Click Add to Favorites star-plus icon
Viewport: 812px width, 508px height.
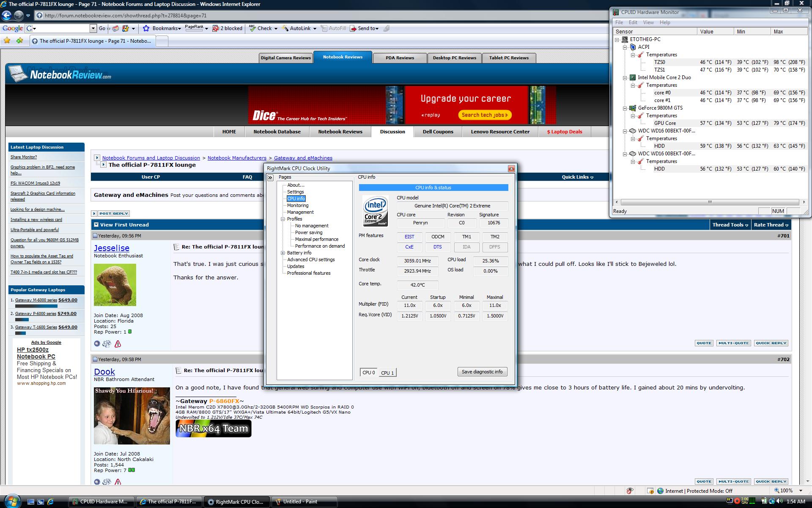(x=19, y=41)
